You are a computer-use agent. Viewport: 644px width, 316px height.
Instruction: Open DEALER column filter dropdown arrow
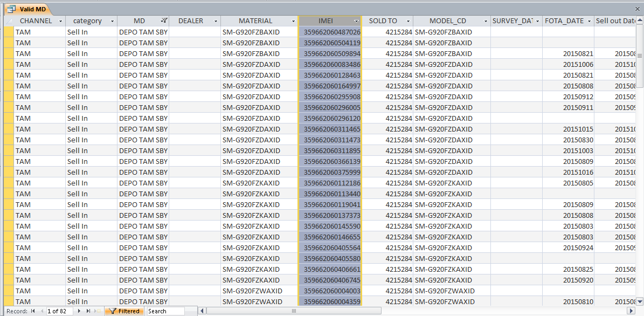click(x=216, y=21)
